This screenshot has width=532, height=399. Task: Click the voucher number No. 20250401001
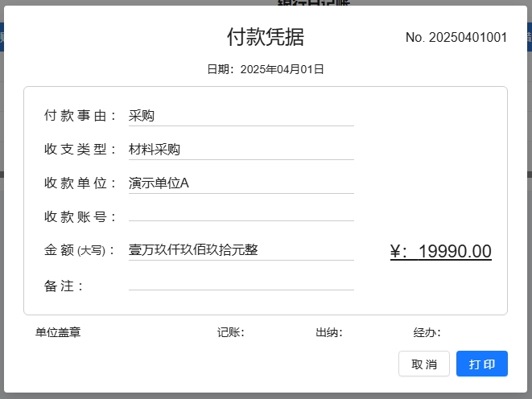point(456,38)
